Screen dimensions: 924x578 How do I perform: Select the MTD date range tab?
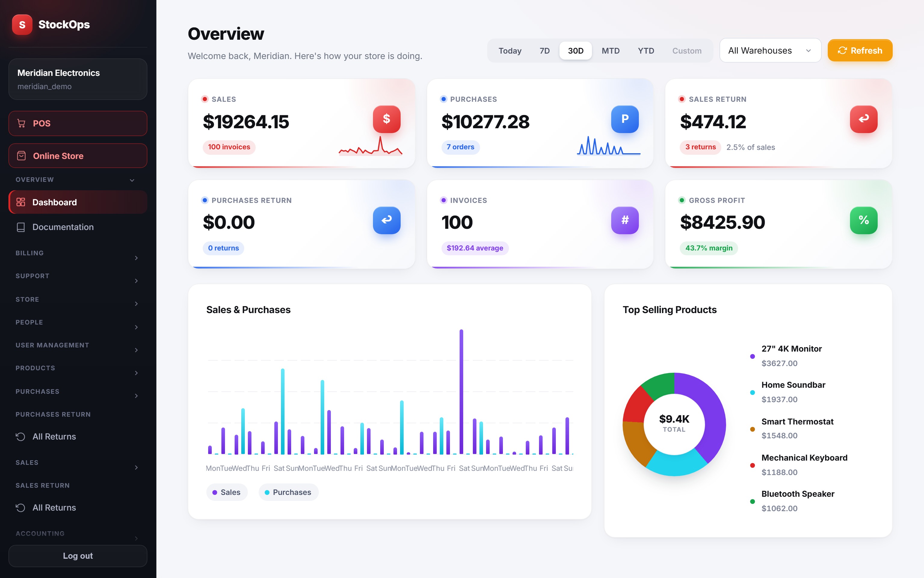click(x=611, y=51)
